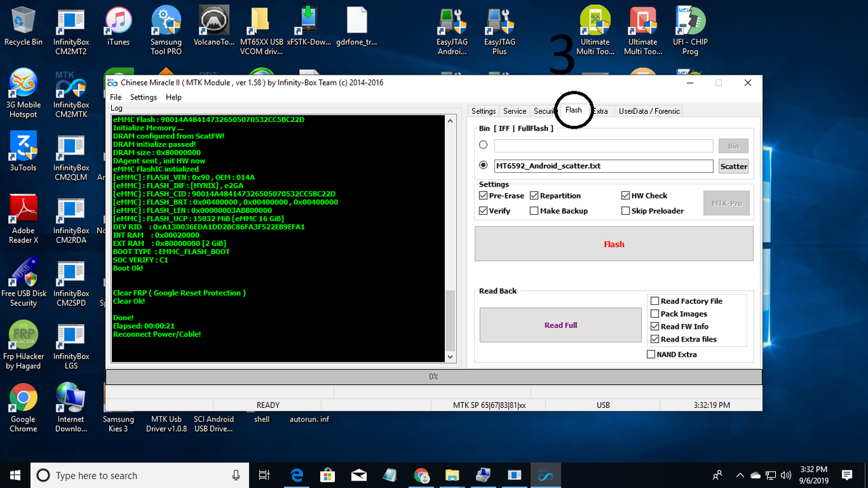Click the scatter file path field
Image resolution: width=868 pixels, height=488 pixels.
pyautogui.click(x=604, y=166)
